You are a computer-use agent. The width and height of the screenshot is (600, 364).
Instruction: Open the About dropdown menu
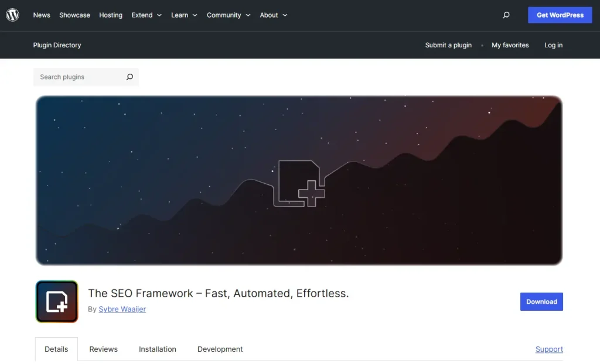269,15
